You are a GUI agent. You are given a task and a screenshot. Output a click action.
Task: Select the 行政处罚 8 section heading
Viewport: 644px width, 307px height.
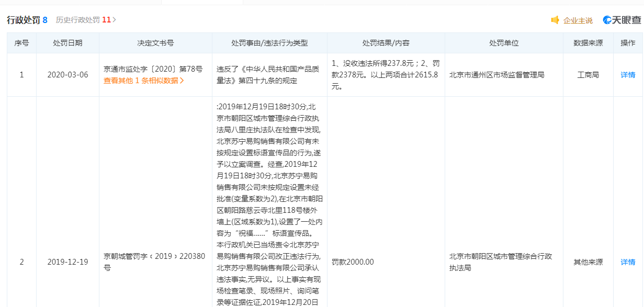click(x=27, y=20)
